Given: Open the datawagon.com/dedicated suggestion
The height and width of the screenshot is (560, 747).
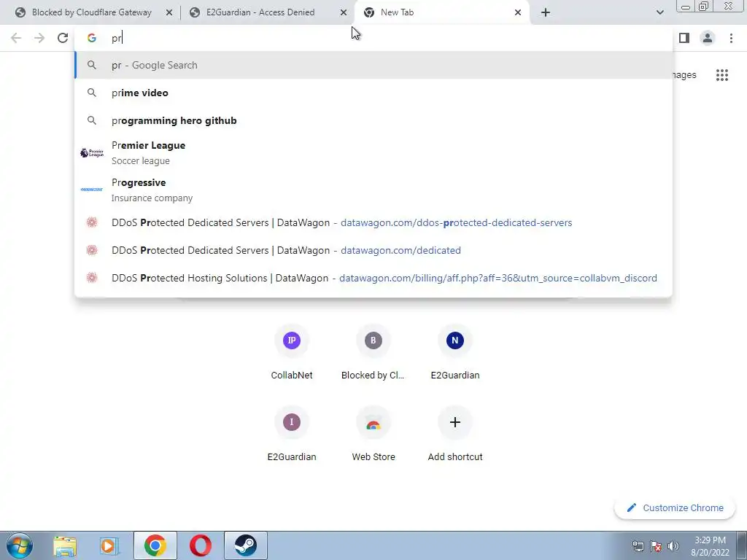Looking at the screenshot, I should pyautogui.click(x=373, y=250).
